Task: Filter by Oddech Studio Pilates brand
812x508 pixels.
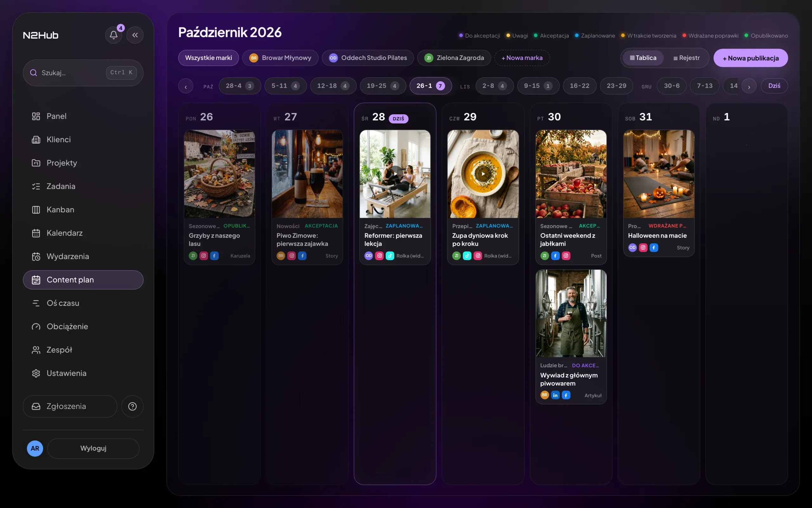Action: (368, 58)
